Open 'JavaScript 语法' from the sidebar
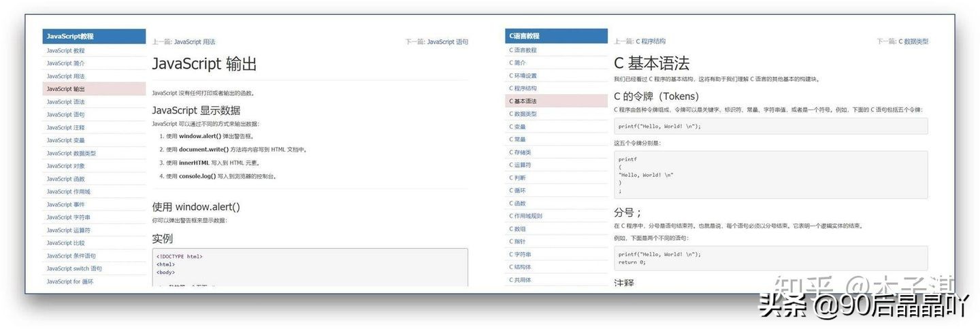The image size is (980, 329). [66, 102]
